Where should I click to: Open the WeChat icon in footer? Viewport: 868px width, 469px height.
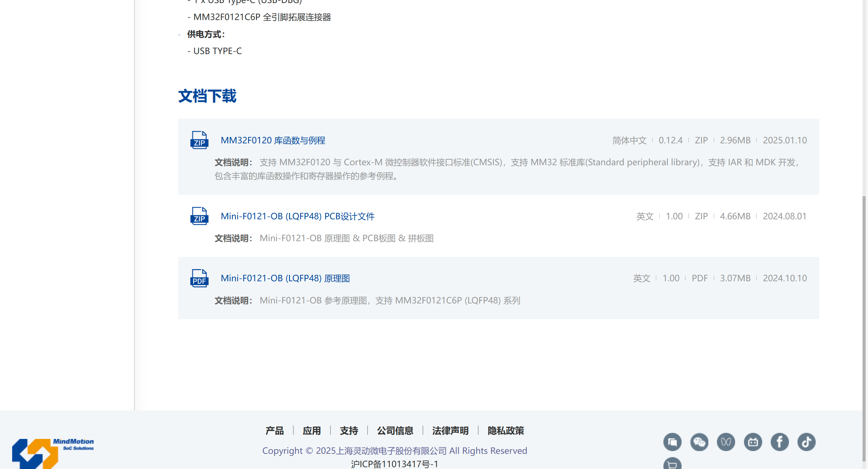pos(699,442)
